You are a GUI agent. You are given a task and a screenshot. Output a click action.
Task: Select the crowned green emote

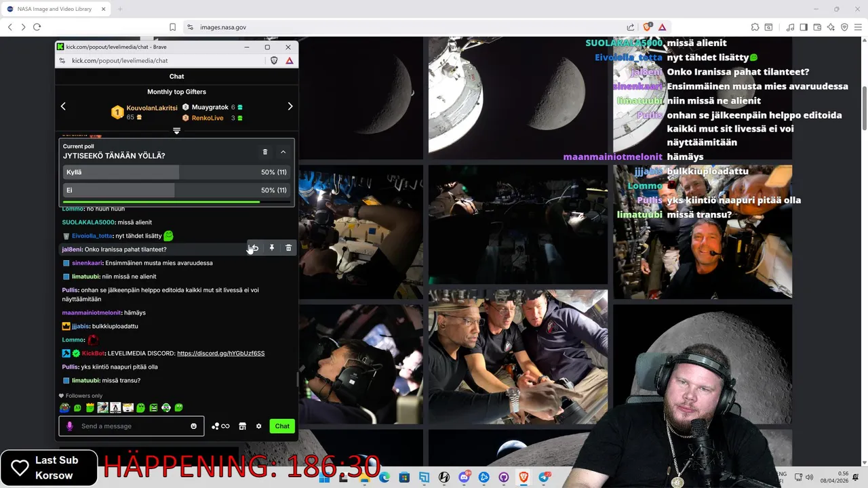click(90, 407)
